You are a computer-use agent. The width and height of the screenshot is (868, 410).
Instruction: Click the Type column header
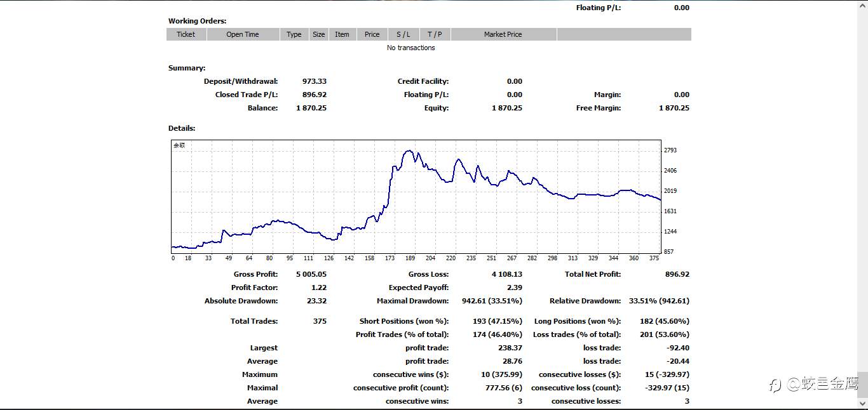click(x=294, y=34)
